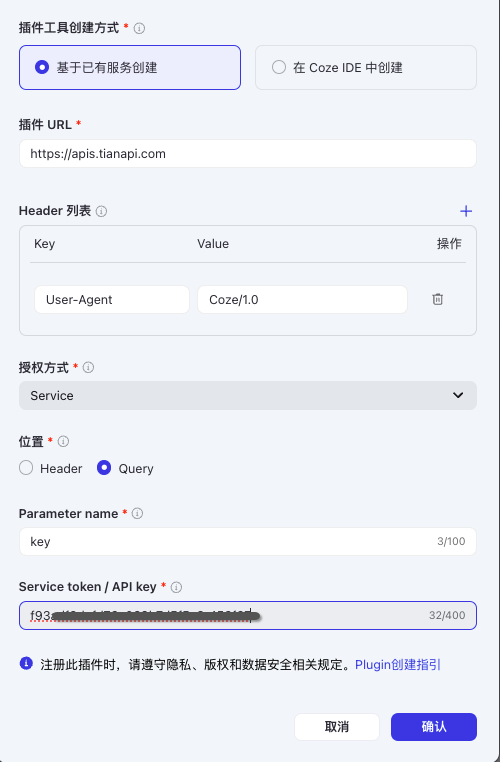
Task: Open info icon beside 插件工具创建方式
Action: (139, 29)
